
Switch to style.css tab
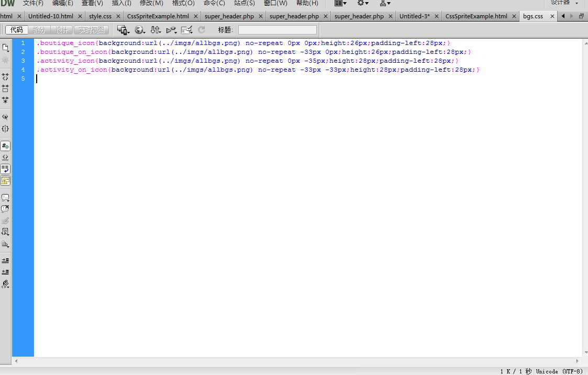pos(100,16)
